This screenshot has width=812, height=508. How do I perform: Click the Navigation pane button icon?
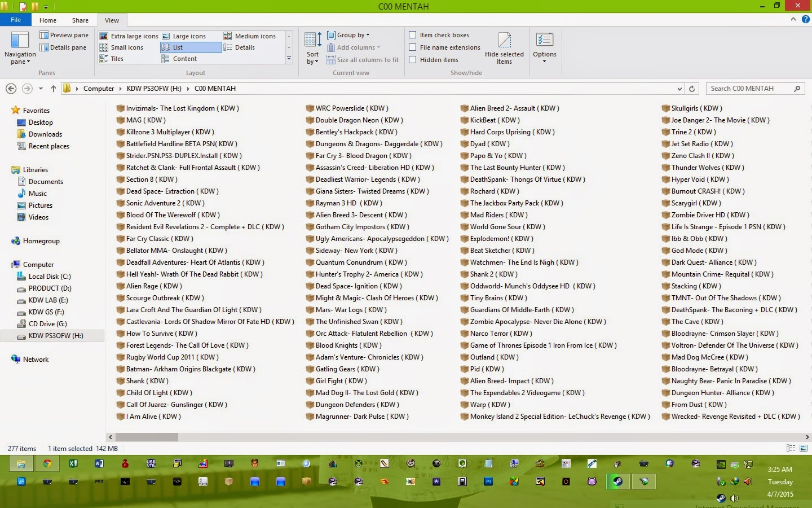(x=20, y=41)
